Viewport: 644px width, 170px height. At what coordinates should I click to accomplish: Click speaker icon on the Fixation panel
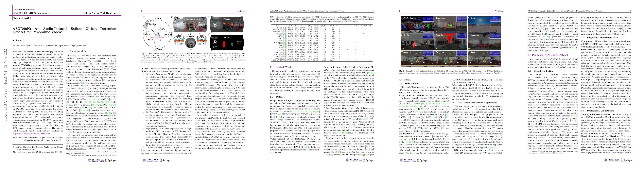[241, 19]
